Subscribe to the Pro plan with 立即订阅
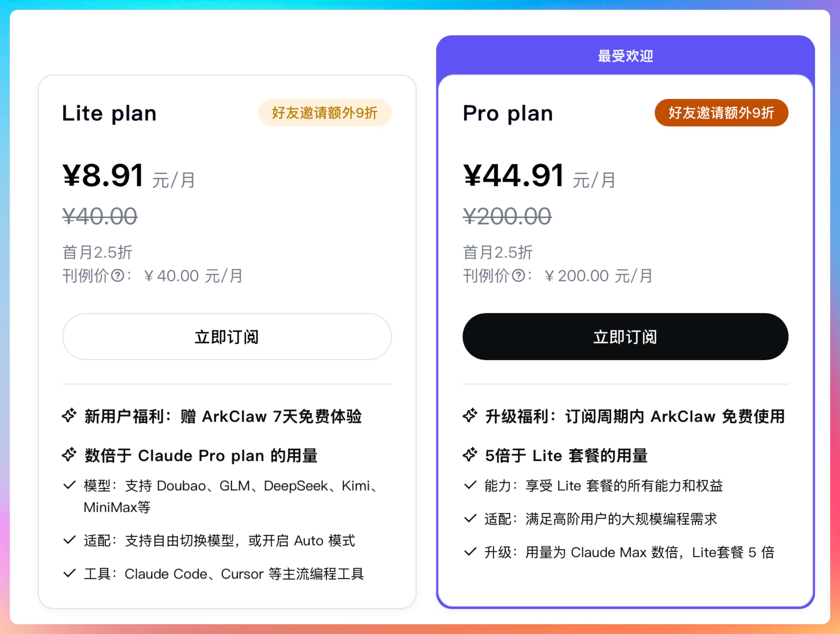Image resolution: width=840 pixels, height=634 pixels. (625, 337)
